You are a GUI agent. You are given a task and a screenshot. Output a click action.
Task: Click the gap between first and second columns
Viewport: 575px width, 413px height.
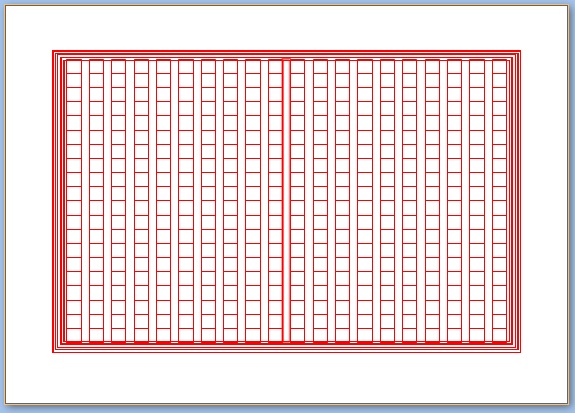85,201
